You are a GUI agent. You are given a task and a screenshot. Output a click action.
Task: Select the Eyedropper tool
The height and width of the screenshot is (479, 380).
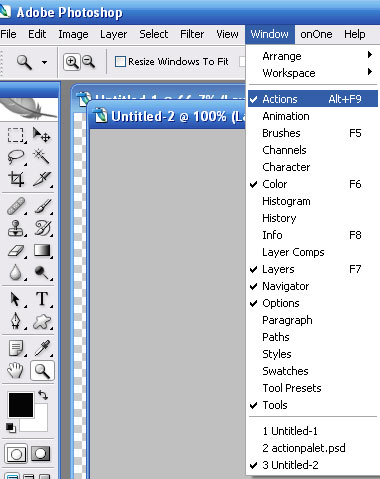pyautogui.click(x=42, y=348)
